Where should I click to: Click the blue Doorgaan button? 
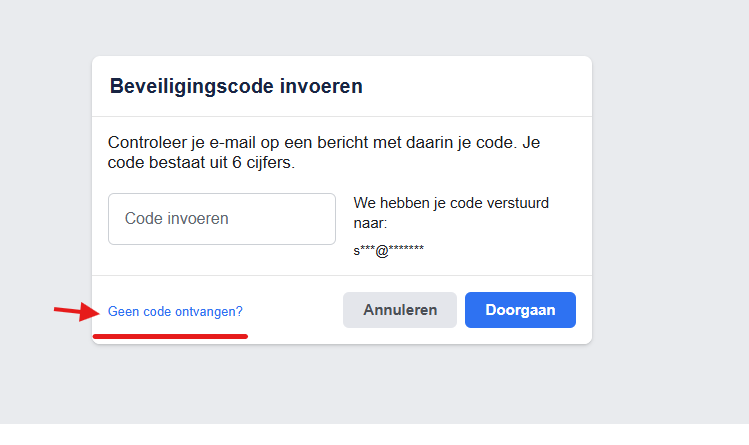pos(520,310)
